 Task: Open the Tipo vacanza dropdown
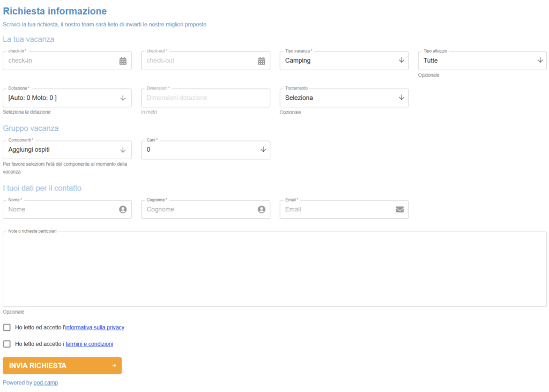click(344, 61)
